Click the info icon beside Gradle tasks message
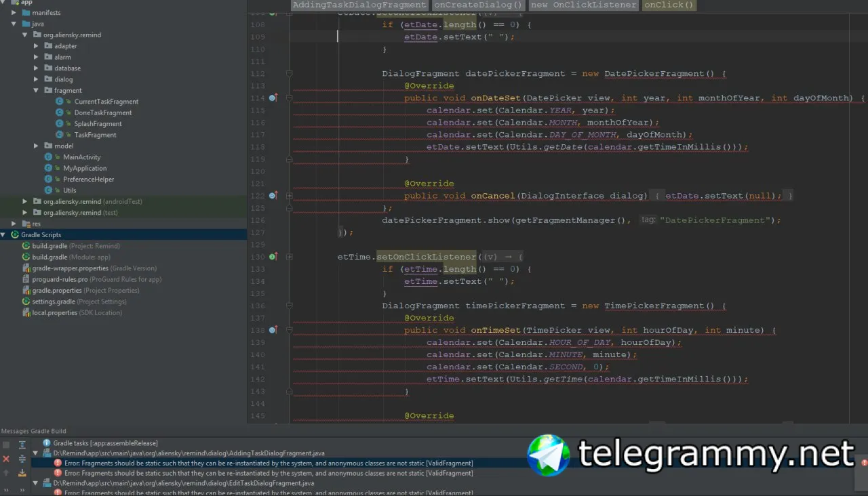This screenshot has height=496, width=868. point(47,443)
